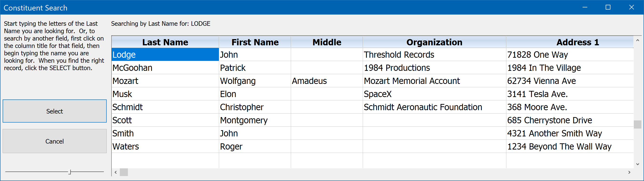Click the Select button
This screenshot has width=644, height=181.
click(55, 111)
